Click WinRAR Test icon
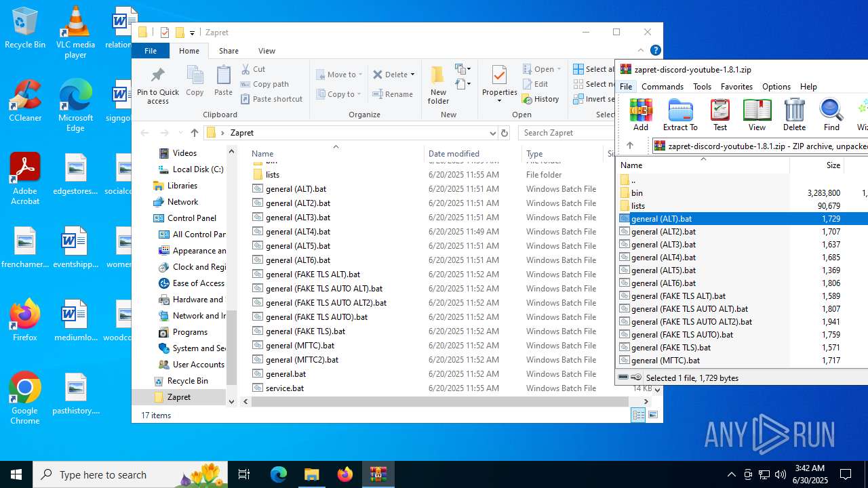Screen dimensions: 868x488 [x=719, y=115]
